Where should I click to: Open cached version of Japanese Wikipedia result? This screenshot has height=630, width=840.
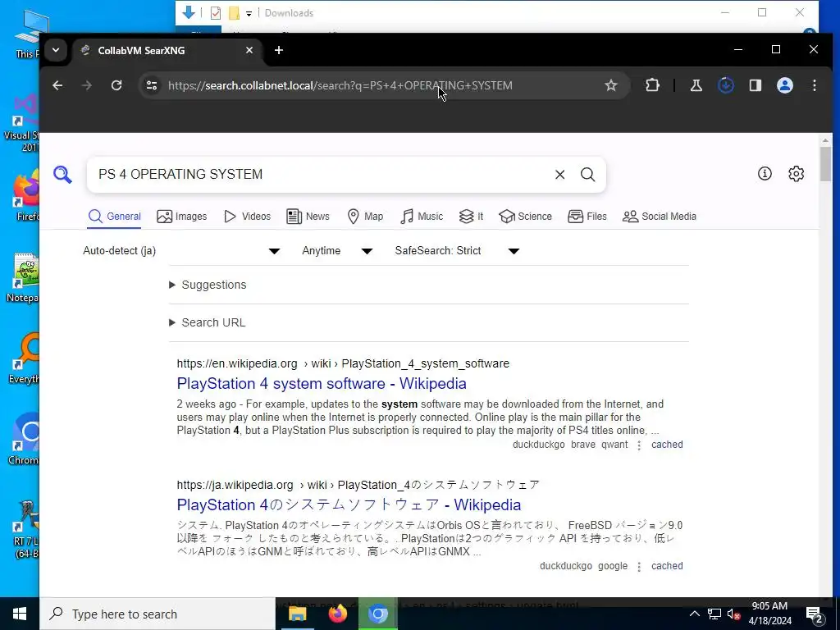click(667, 566)
